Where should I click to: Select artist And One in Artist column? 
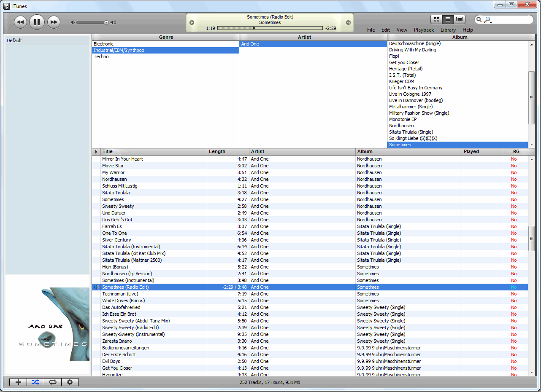coord(313,44)
